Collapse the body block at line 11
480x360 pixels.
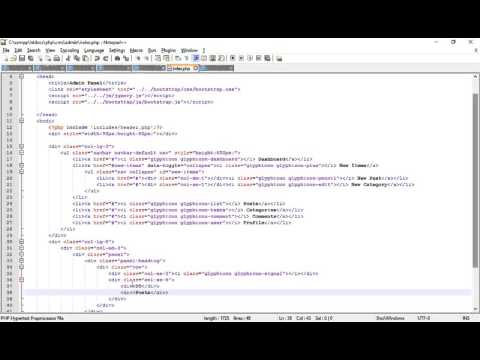tap(21, 121)
